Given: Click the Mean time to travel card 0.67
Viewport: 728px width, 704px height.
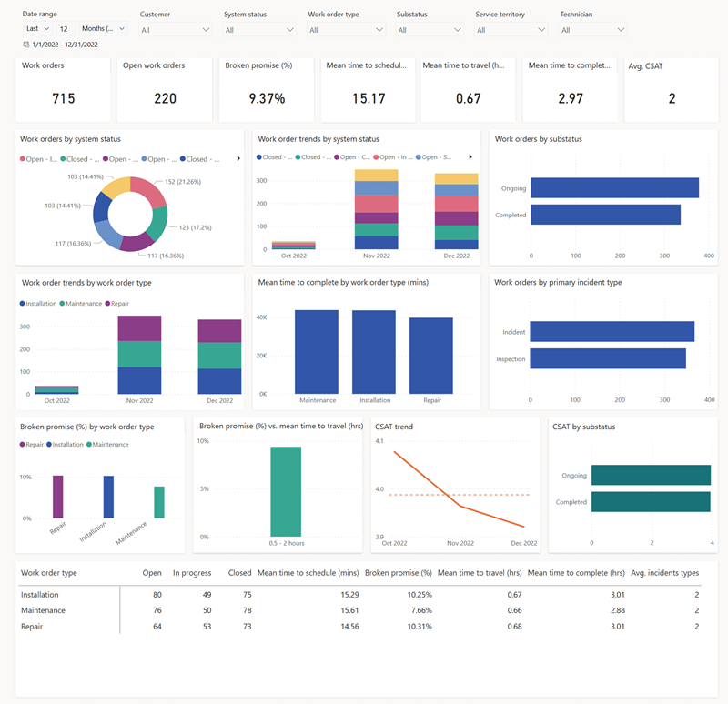Looking at the screenshot, I should coord(468,90).
